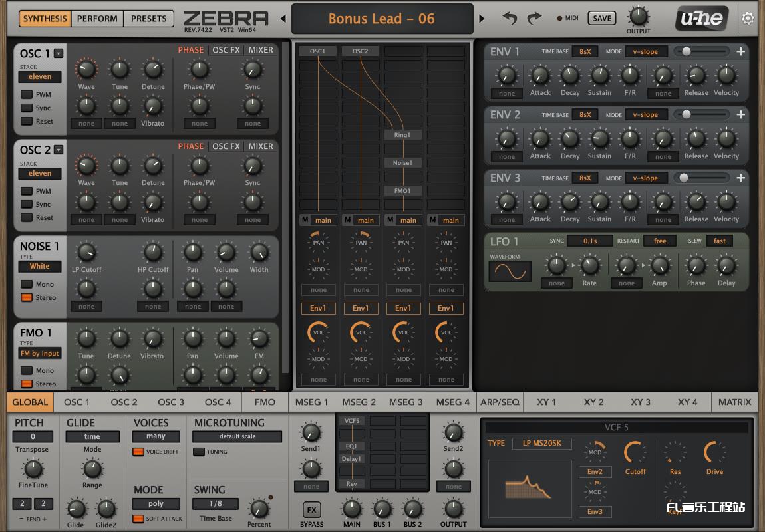Click the redo arrow icon

[x=534, y=19]
